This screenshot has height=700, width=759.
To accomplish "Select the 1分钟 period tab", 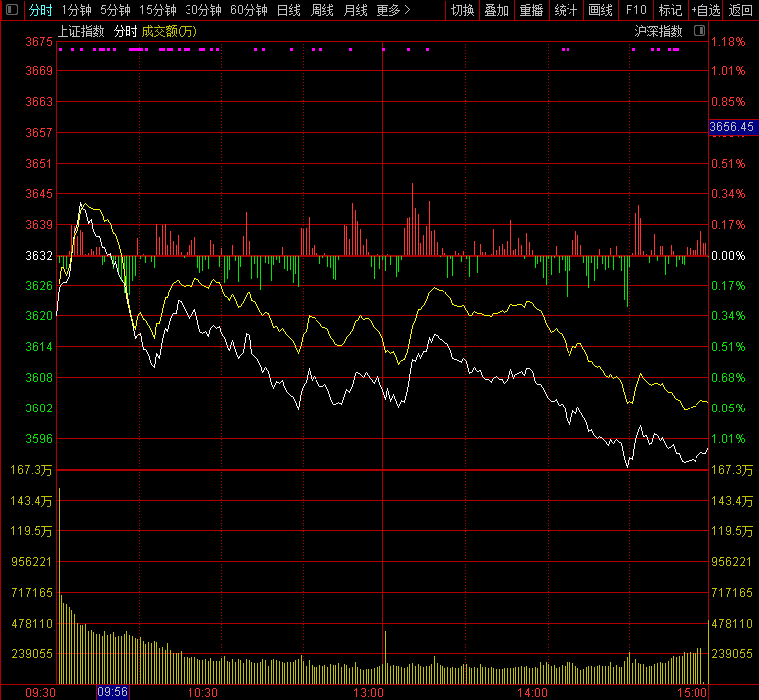I will pyautogui.click(x=76, y=11).
